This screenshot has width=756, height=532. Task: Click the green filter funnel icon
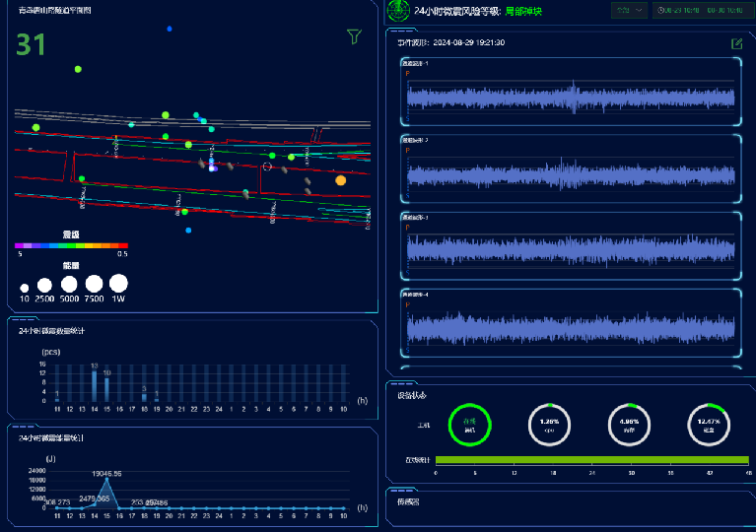pos(354,36)
